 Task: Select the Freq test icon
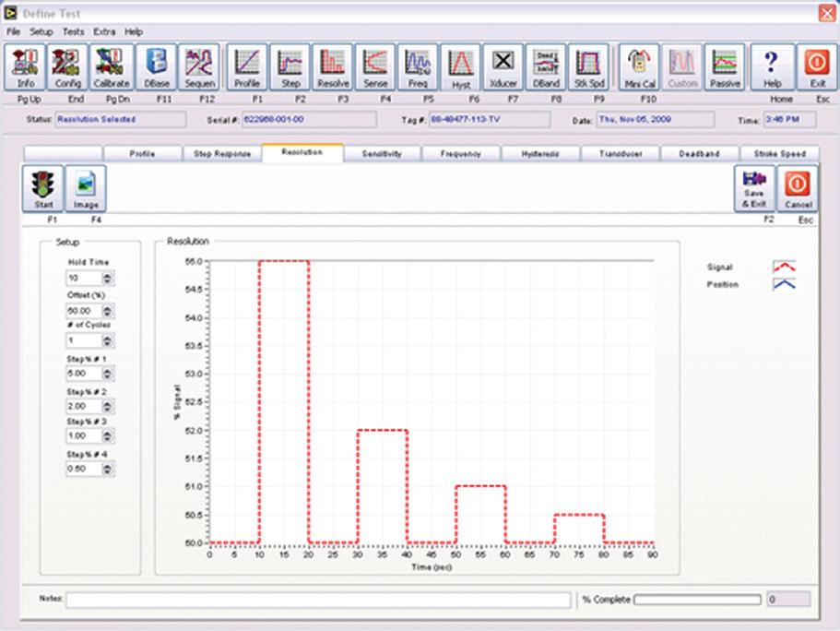pos(418,67)
